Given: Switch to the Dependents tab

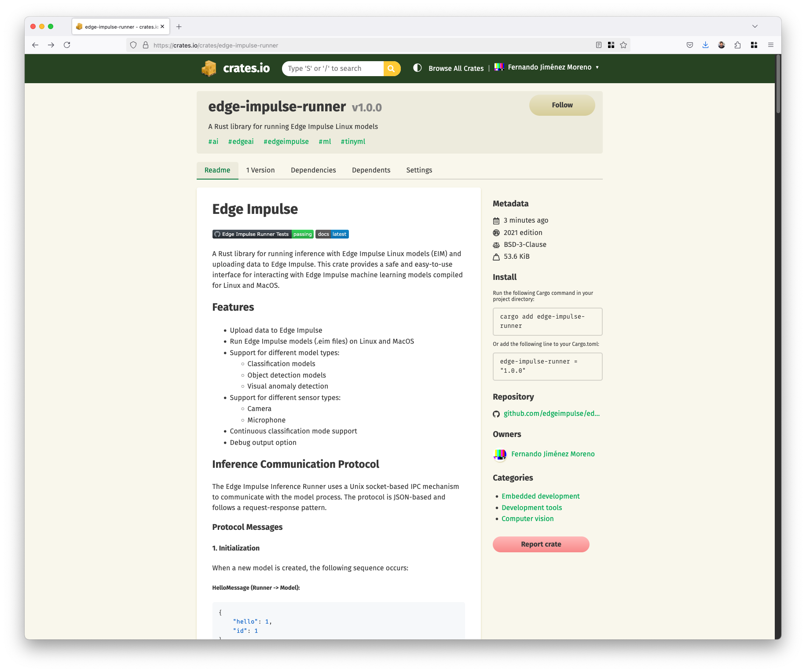Looking at the screenshot, I should [371, 170].
